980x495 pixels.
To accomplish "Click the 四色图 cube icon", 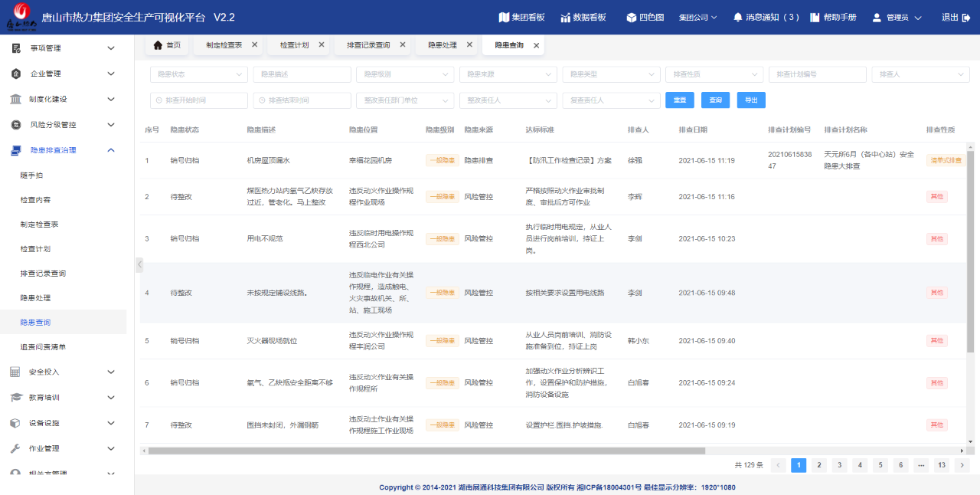I will tap(632, 17).
